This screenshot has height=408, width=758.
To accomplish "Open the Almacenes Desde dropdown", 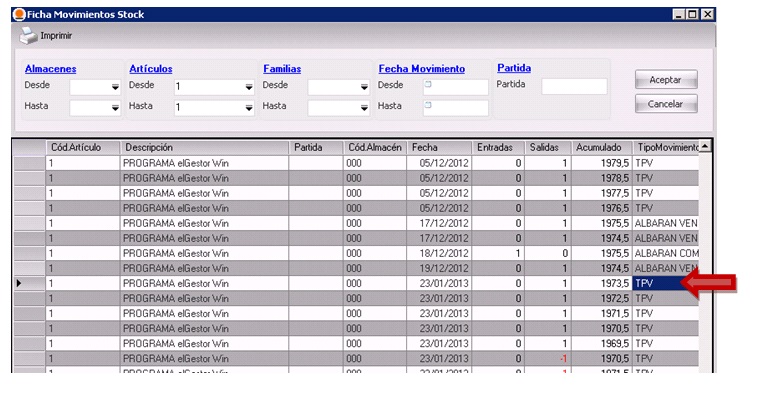I will tap(115, 88).
